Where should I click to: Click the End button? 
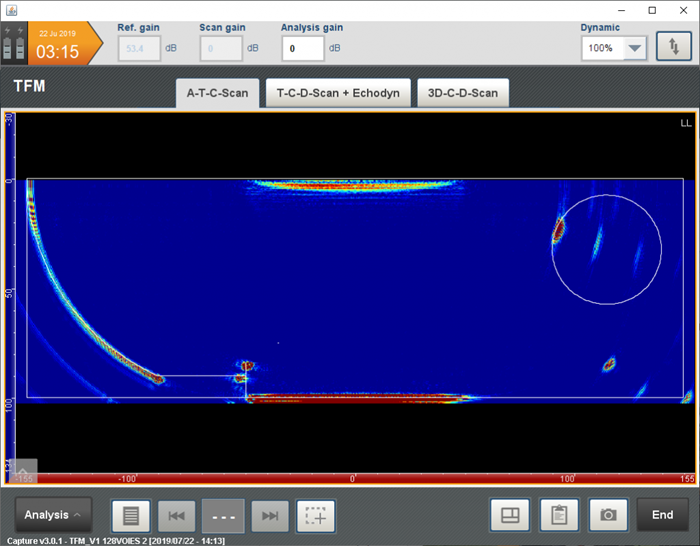(x=662, y=515)
